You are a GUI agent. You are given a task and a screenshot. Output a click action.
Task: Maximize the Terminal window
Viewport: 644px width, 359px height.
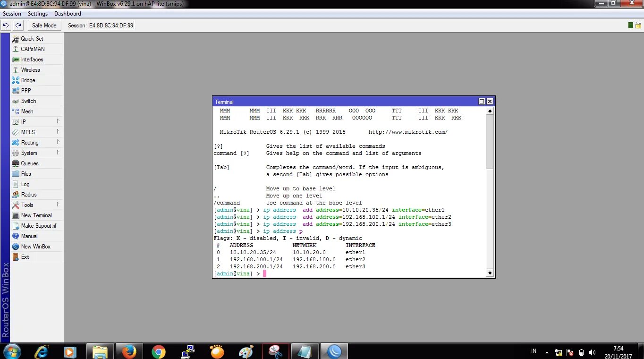482,102
